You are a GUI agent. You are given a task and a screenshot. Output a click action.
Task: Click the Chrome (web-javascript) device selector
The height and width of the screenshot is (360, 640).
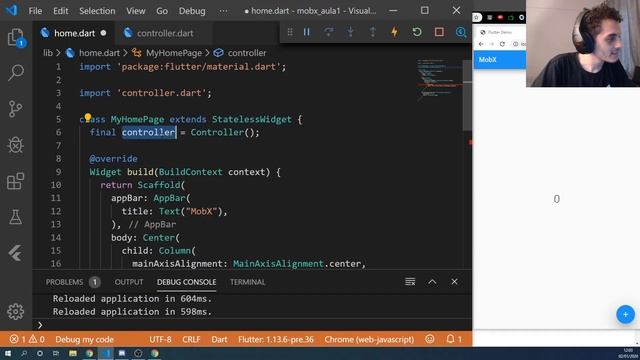click(x=369, y=339)
